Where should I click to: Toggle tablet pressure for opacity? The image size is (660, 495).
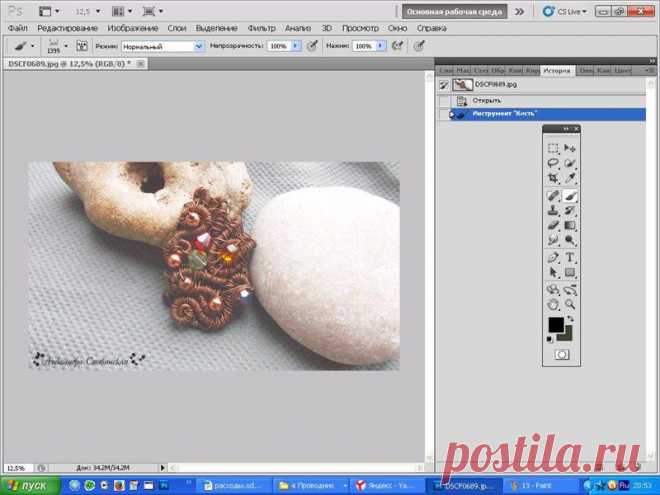click(312, 46)
